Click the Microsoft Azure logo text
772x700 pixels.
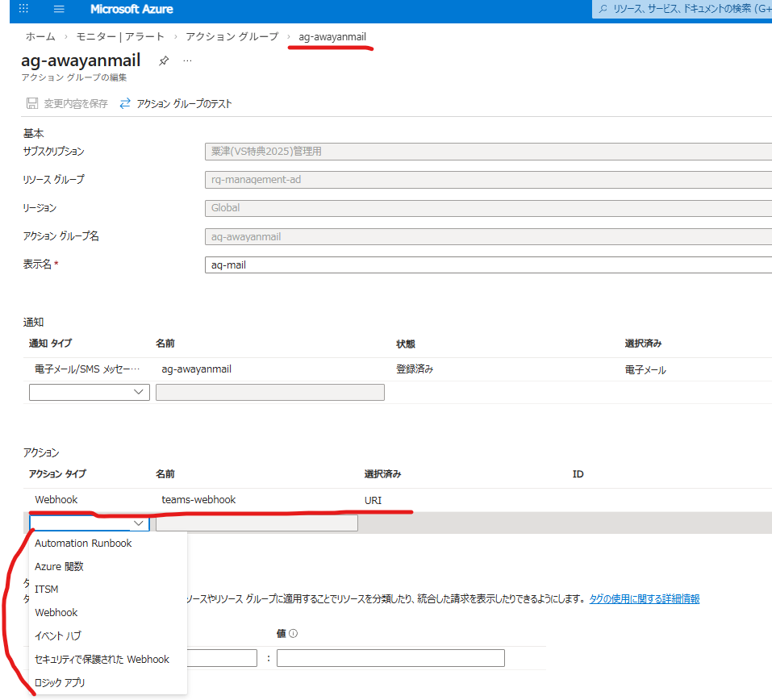pyautogui.click(x=131, y=9)
